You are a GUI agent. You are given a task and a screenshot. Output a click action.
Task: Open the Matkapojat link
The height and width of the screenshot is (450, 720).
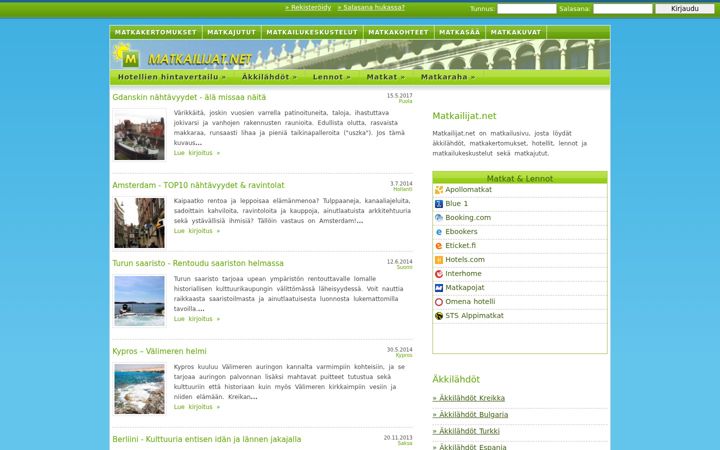point(465,288)
